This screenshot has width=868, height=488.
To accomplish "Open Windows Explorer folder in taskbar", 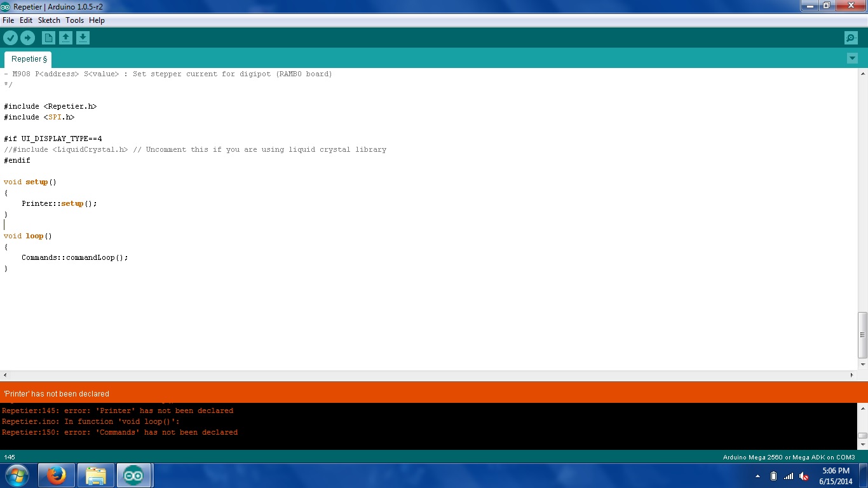I will click(x=96, y=475).
